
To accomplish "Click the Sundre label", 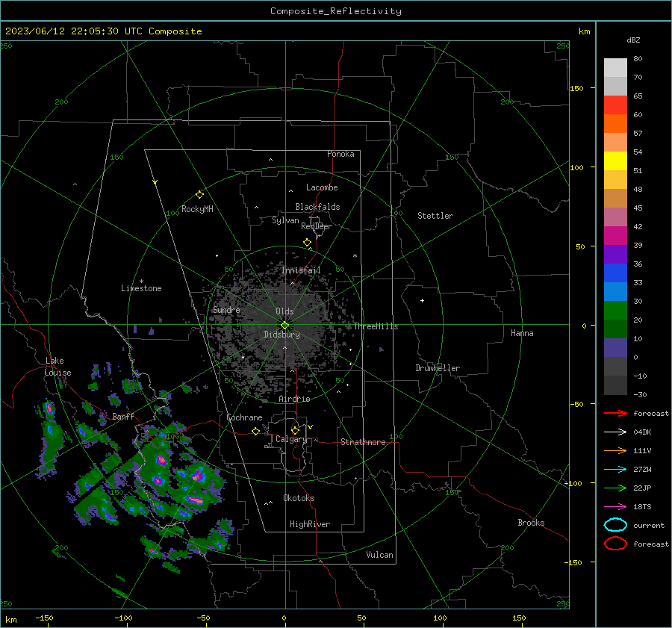I will [226, 309].
